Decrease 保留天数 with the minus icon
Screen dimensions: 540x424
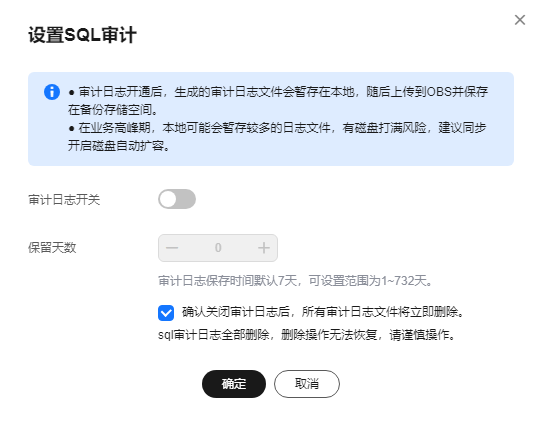pos(172,248)
